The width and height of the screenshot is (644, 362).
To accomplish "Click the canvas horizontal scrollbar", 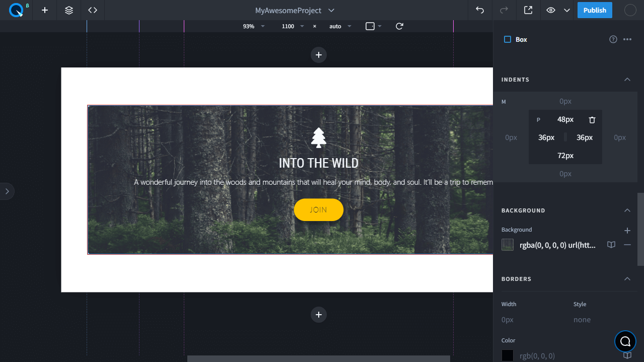I will [x=319, y=358].
